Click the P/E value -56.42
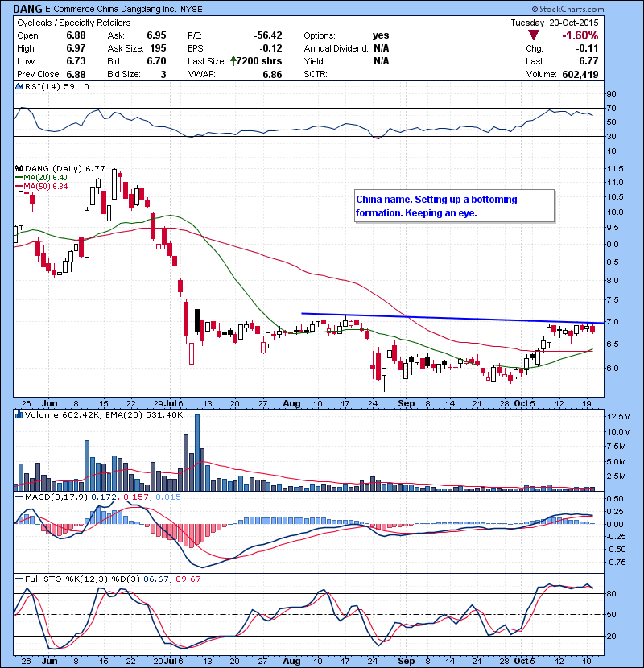 [x=268, y=35]
